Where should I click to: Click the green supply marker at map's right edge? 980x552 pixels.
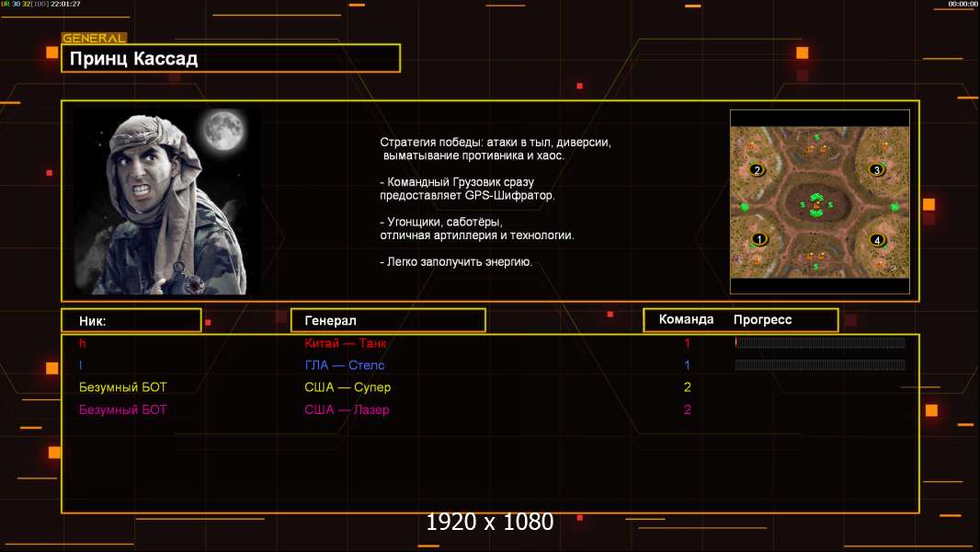(895, 207)
